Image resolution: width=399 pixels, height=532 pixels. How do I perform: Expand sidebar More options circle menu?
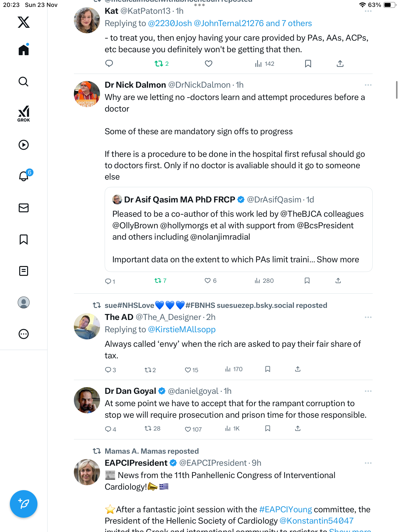click(x=24, y=334)
